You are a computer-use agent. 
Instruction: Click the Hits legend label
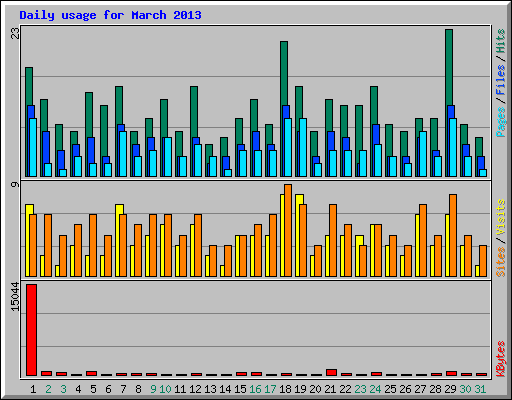[500, 41]
